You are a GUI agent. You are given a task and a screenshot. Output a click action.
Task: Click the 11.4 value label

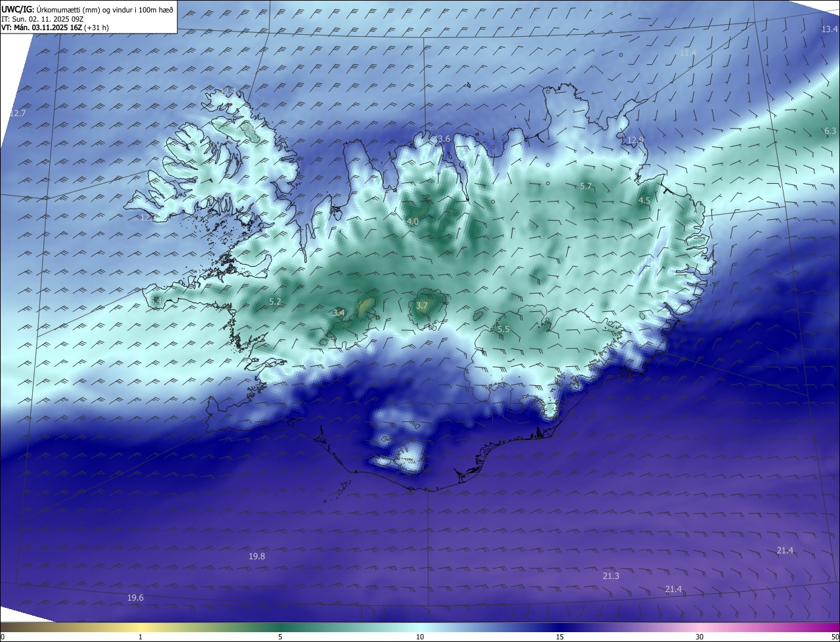point(688,53)
